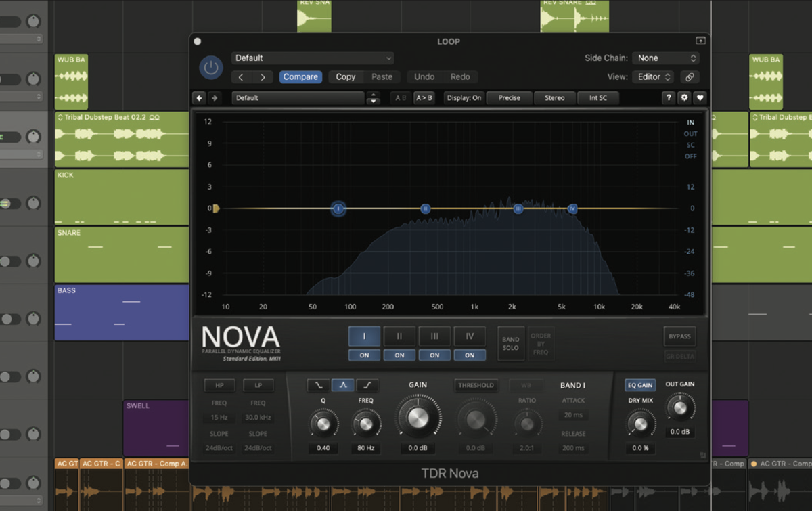The width and height of the screenshot is (812, 511).
Task: Click the Undo button
Action: (424, 76)
